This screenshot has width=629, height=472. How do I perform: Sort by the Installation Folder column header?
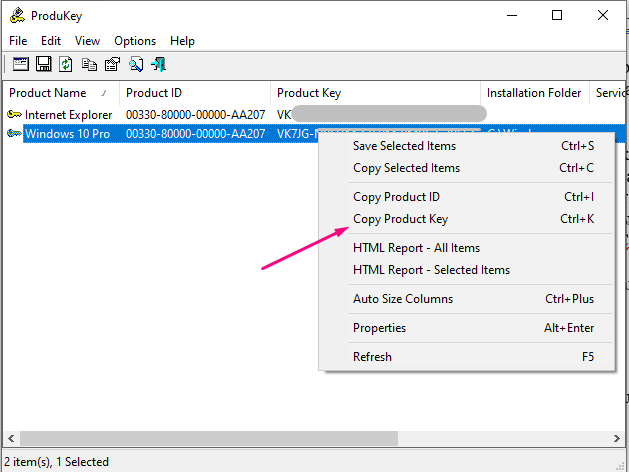(535, 93)
